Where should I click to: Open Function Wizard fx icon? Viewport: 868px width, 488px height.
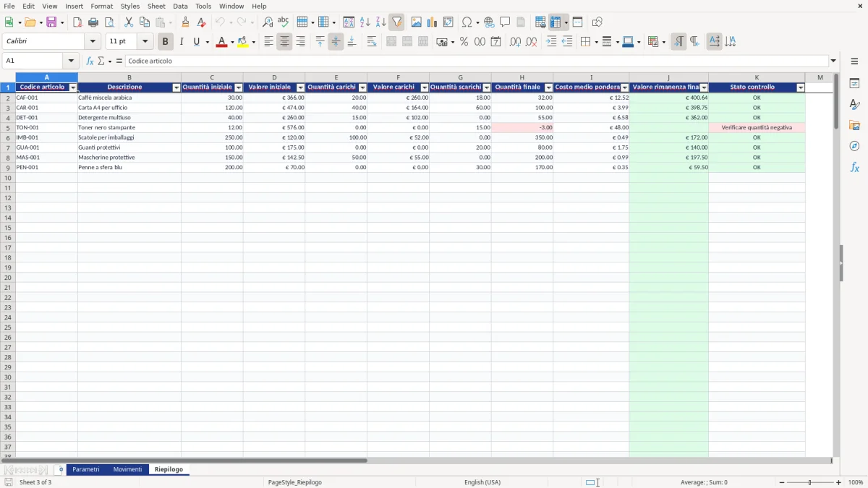[x=90, y=61]
